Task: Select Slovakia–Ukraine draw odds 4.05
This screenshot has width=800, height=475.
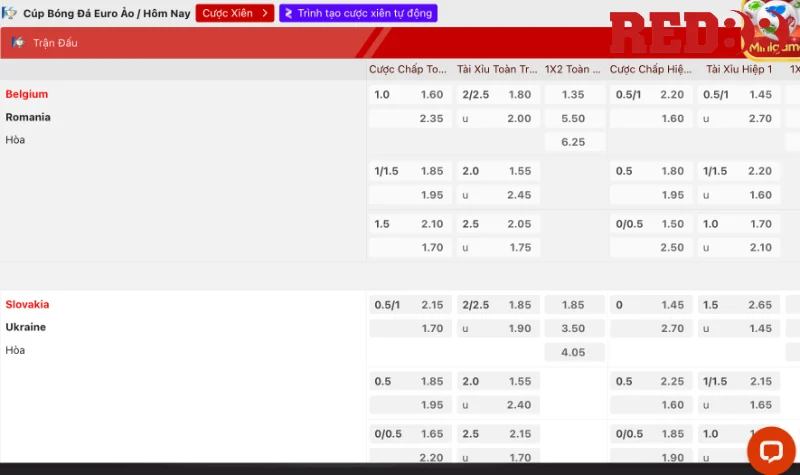Action: 574,352
